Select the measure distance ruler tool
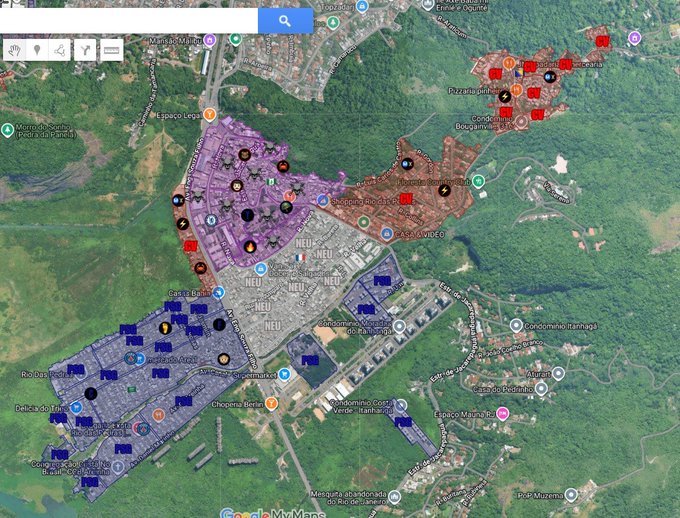Image resolution: width=680 pixels, height=518 pixels. pos(111,50)
